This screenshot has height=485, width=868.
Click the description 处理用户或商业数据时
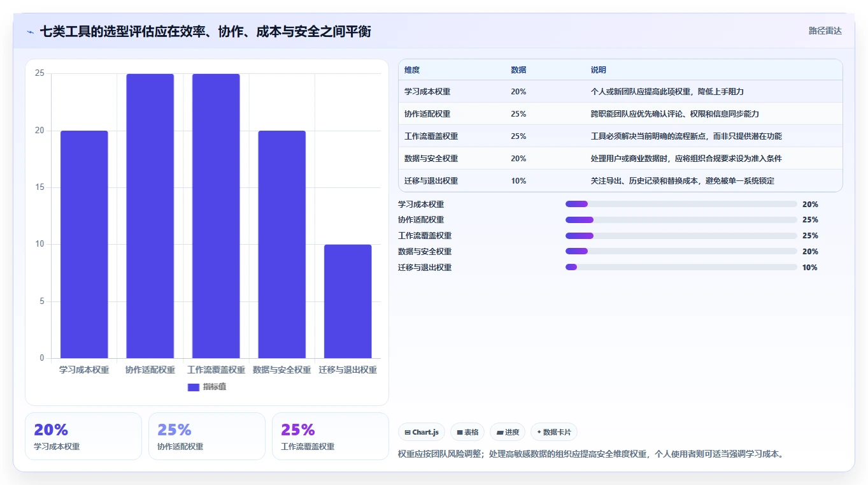coord(687,159)
